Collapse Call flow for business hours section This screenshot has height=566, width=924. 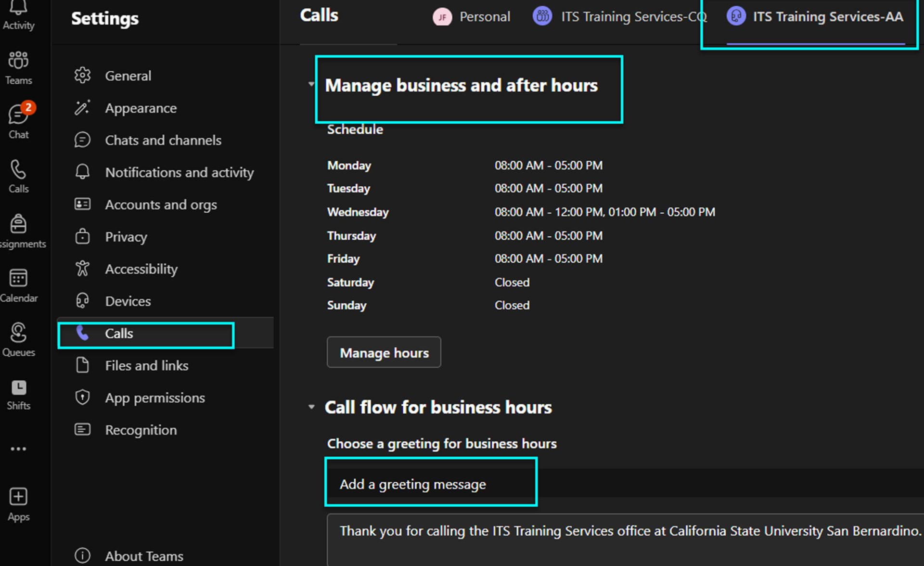[x=311, y=407]
